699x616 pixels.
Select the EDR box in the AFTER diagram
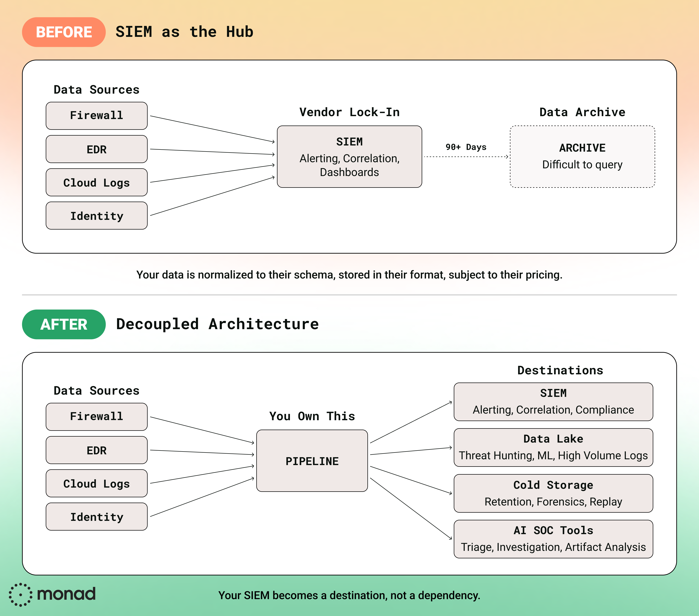click(x=96, y=450)
